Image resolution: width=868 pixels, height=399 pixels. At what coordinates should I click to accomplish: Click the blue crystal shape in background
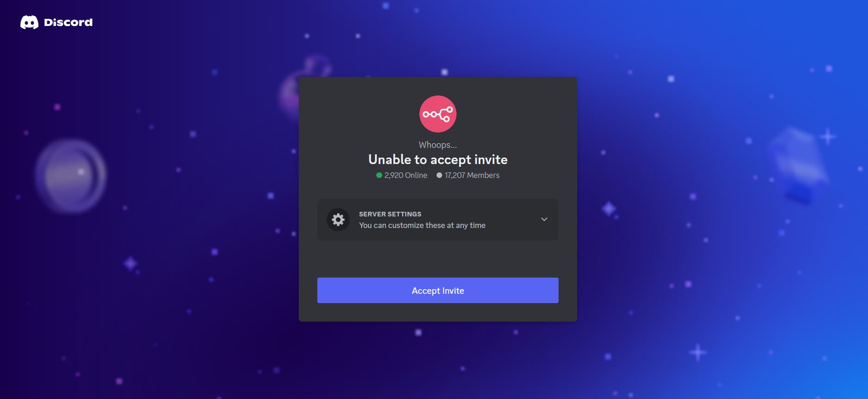pyautogui.click(x=797, y=165)
